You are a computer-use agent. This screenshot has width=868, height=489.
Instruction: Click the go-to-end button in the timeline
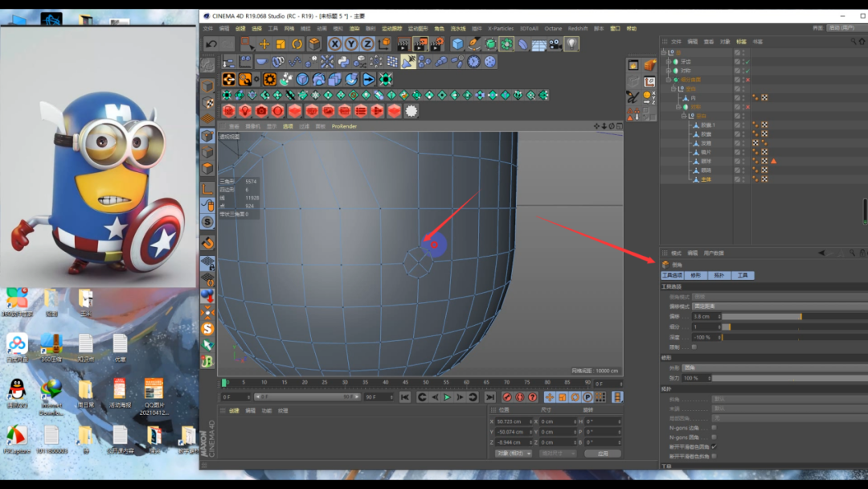coord(490,397)
